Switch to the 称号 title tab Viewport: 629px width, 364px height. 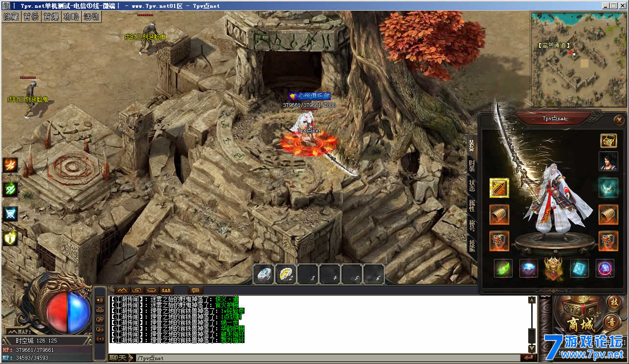[x=472, y=226]
